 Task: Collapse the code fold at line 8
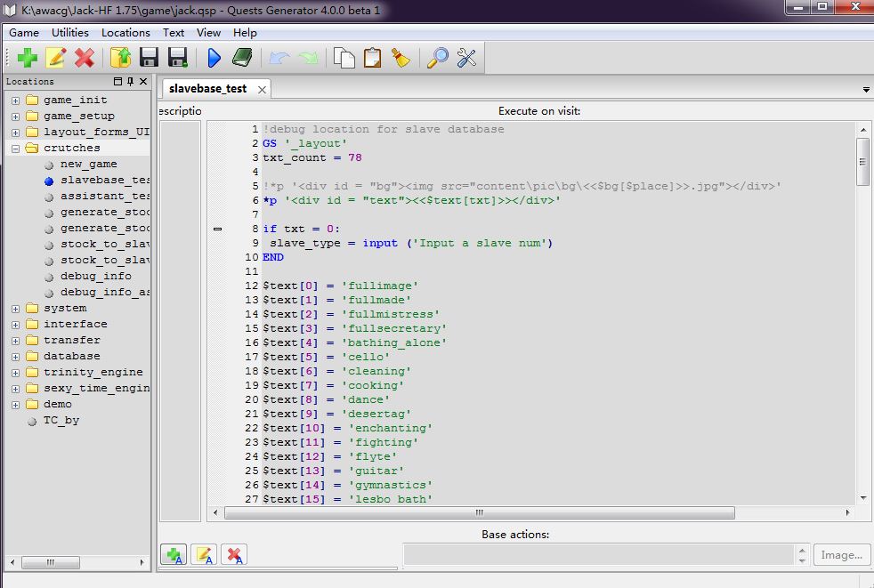click(x=218, y=229)
